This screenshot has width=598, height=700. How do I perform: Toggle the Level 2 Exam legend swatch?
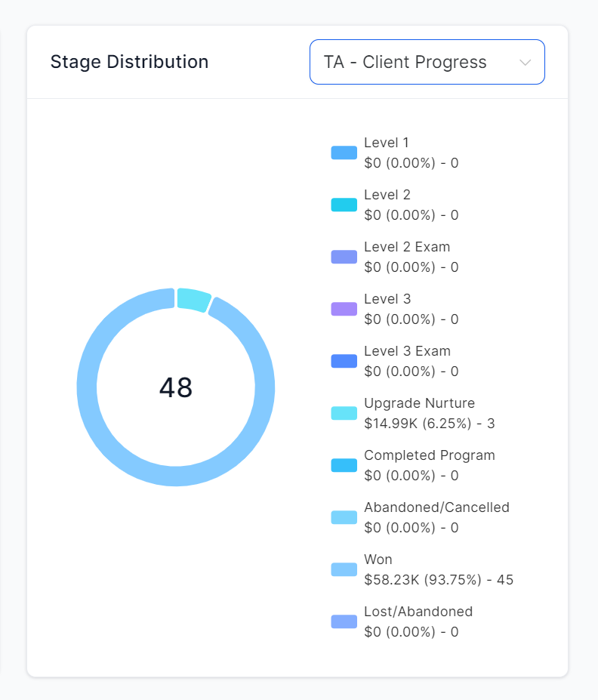coord(344,257)
